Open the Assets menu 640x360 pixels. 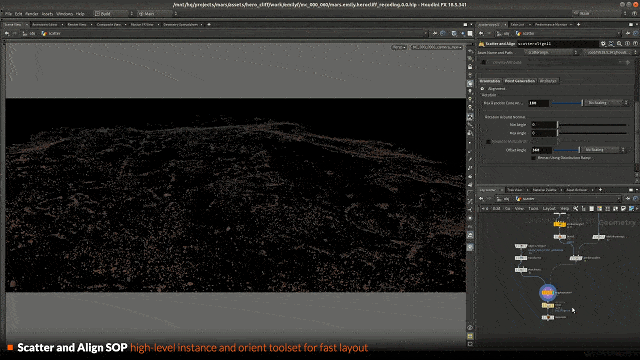[47, 13]
